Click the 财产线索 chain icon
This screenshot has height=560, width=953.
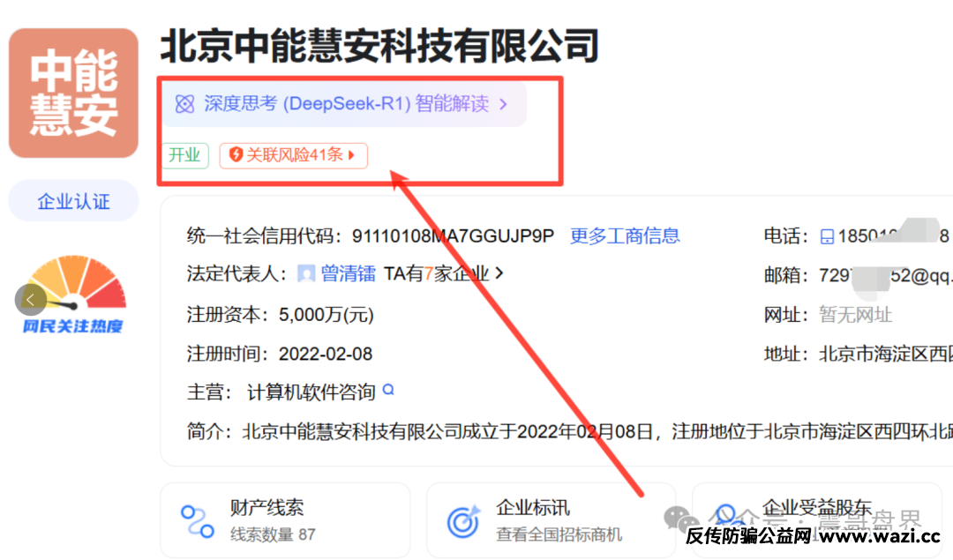click(198, 521)
